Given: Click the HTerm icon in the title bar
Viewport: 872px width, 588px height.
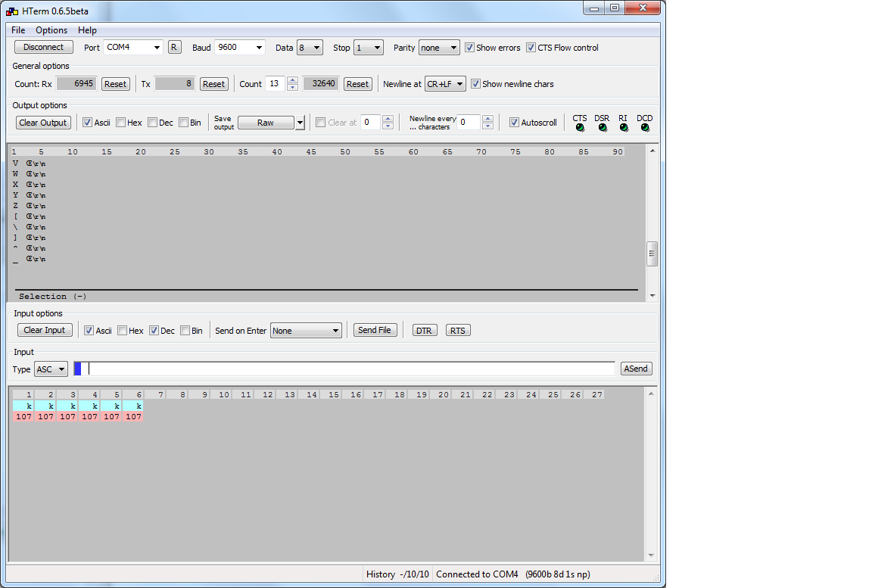Looking at the screenshot, I should click(10, 9).
